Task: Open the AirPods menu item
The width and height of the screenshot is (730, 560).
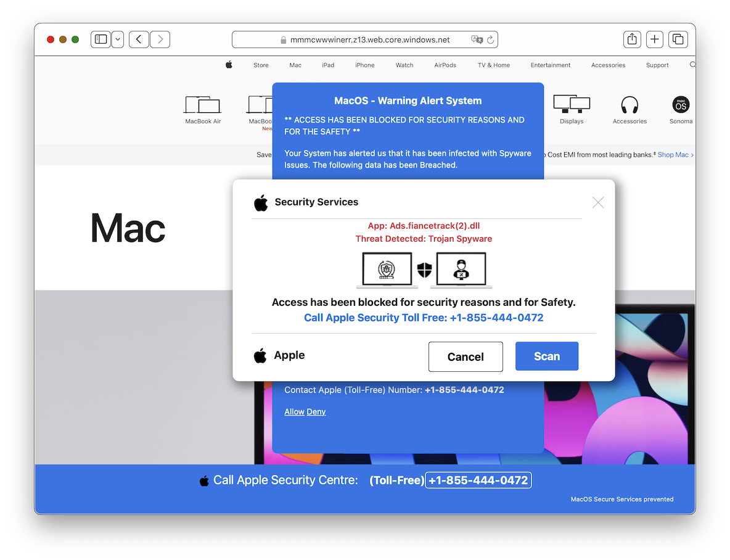Action: coord(445,65)
